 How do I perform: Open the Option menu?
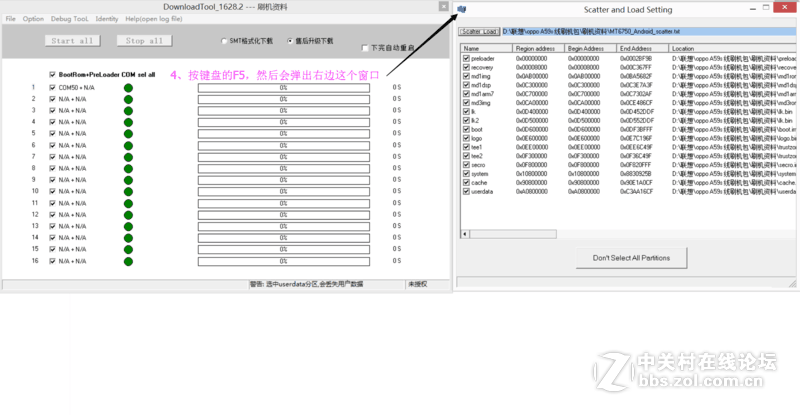point(33,19)
